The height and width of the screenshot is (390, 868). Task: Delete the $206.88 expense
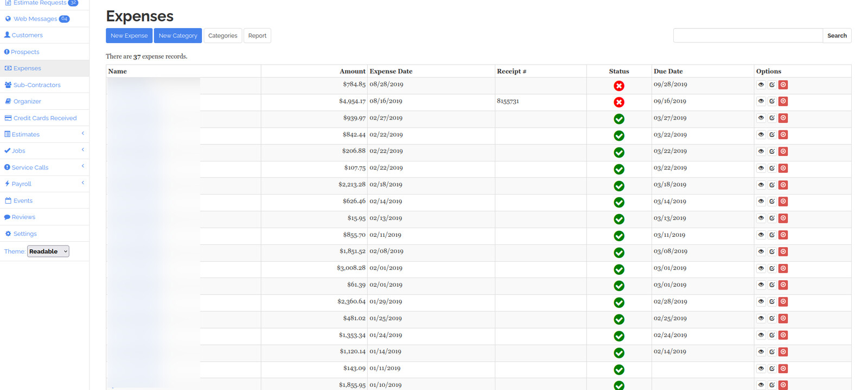point(783,152)
